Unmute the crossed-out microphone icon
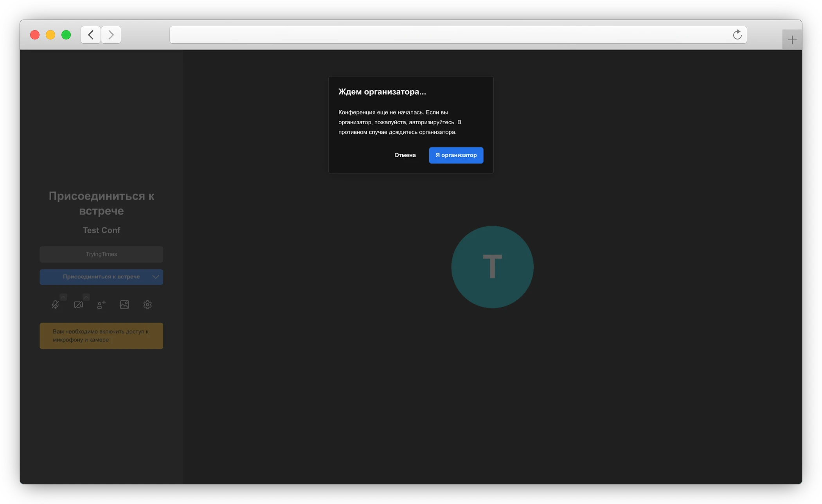 click(x=55, y=305)
